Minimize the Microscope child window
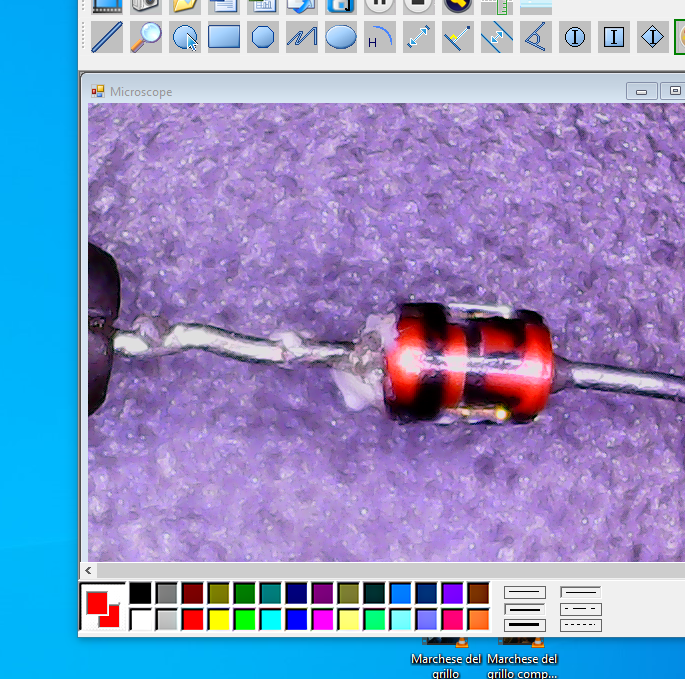 (641, 91)
